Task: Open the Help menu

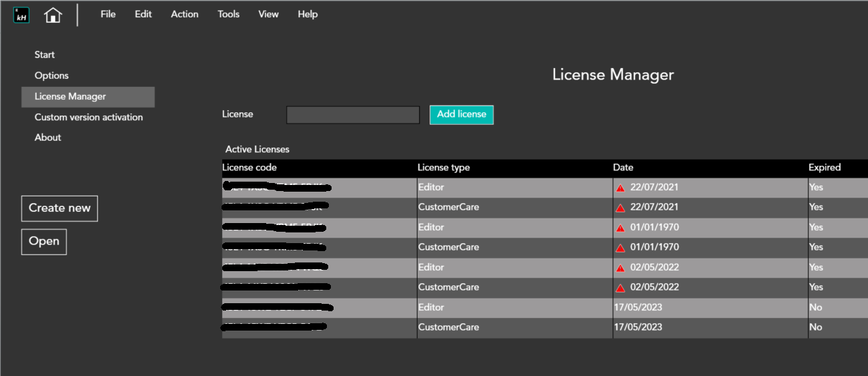Action: click(308, 14)
